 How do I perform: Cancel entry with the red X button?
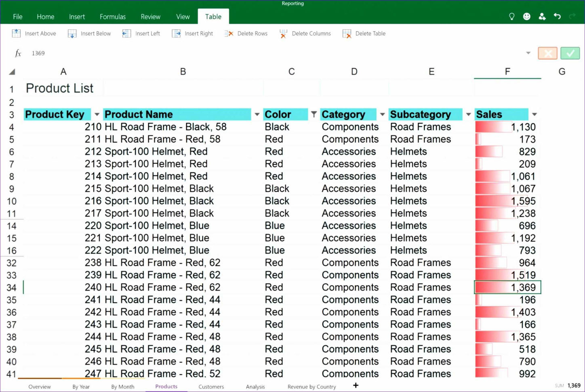547,53
